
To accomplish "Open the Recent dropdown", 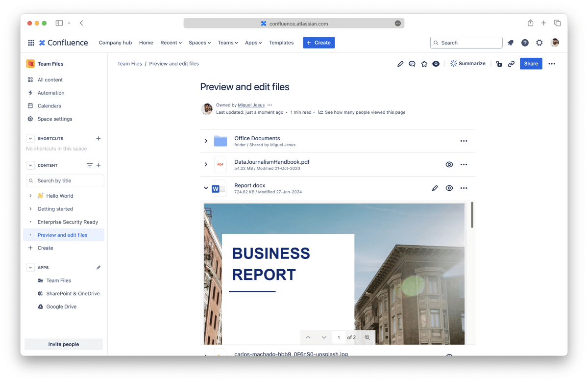I will coord(171,43).
